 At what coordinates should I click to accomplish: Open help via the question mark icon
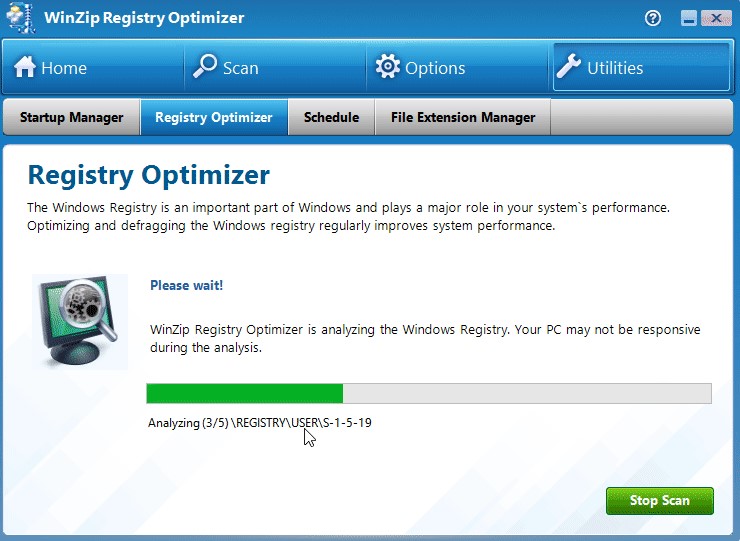click(x=653, y=18)
